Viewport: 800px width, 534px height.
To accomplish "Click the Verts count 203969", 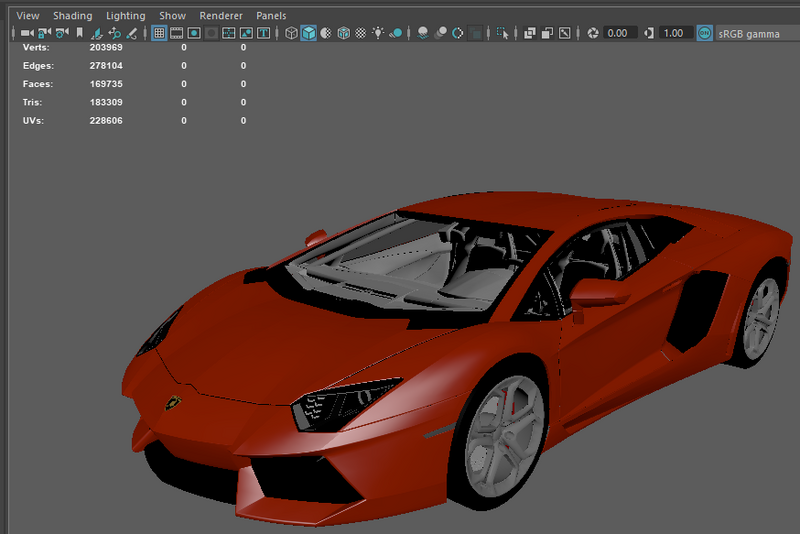I will [106, 47].
